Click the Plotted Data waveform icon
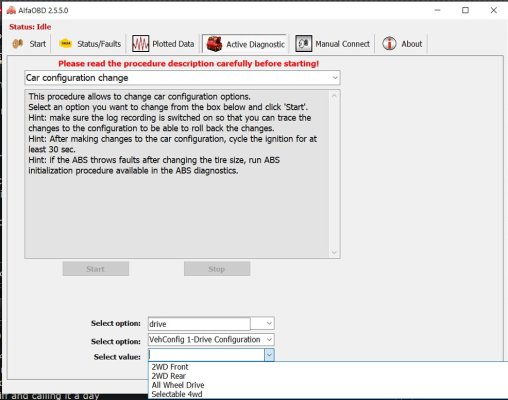 [x=140, y=44]
